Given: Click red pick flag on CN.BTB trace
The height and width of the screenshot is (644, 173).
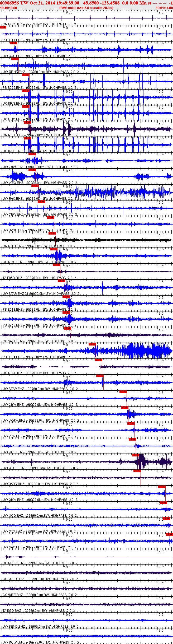Looking at the screenshot, I should [52, 233].
